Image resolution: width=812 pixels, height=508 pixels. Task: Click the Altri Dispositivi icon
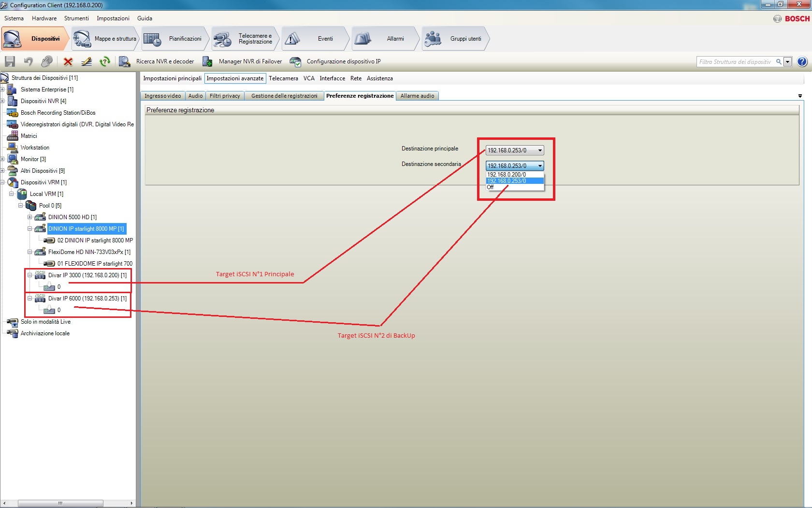point(12,171)
